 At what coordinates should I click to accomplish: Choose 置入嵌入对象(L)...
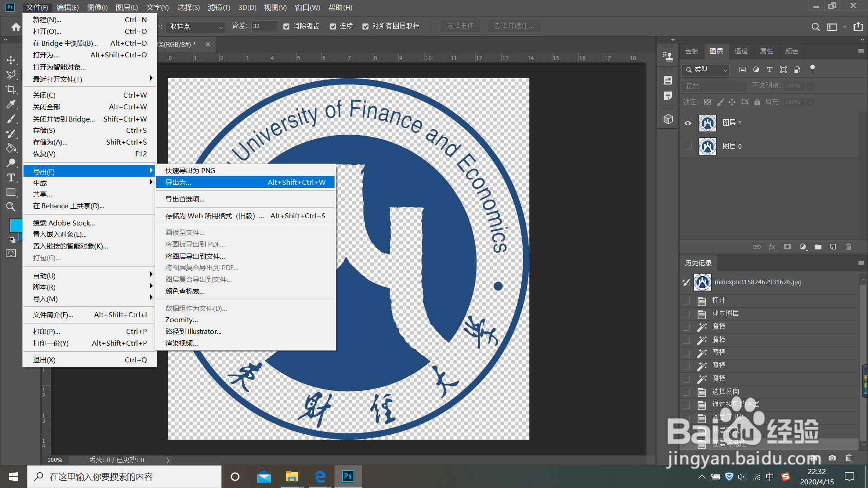pos(90,234)
